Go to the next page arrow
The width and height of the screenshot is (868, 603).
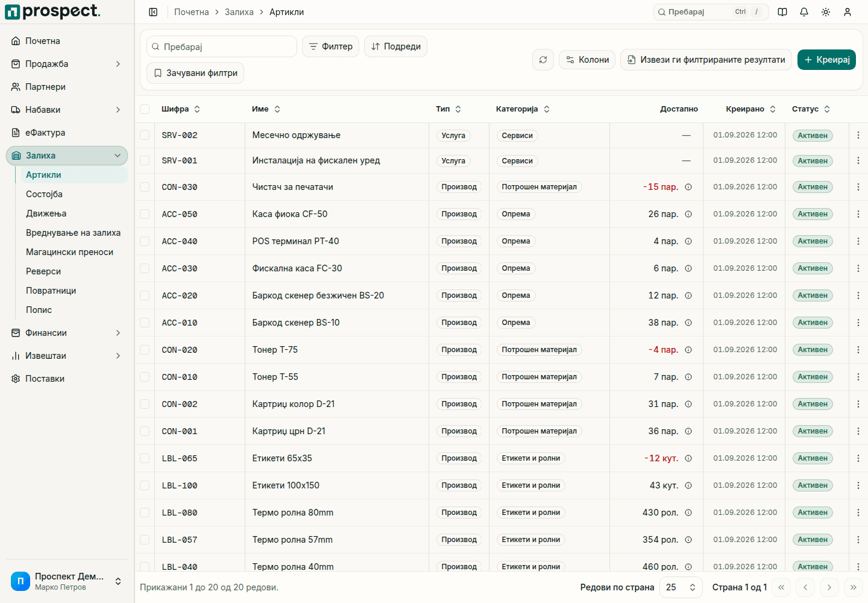[829, 587]
